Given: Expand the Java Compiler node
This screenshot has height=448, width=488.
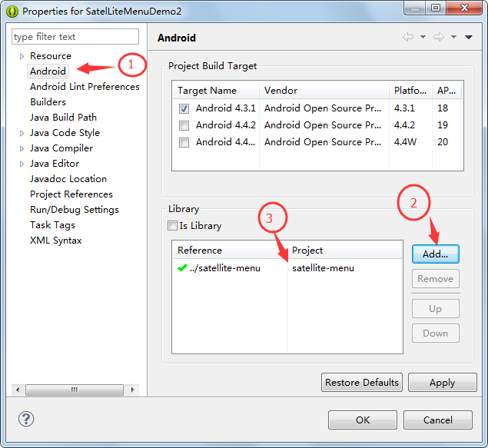Looking at the screenshot, I should [x=22, y=148].
